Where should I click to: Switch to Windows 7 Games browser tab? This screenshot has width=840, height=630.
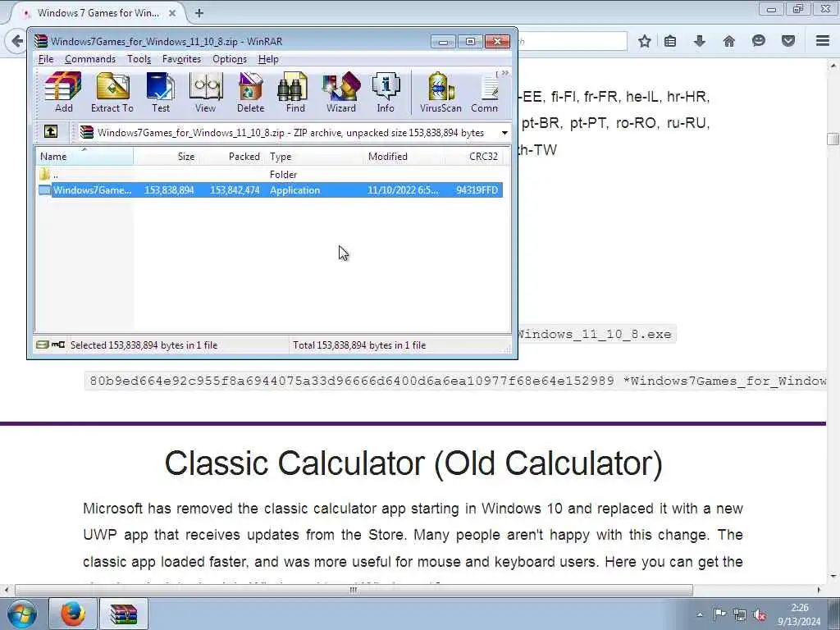98,13
